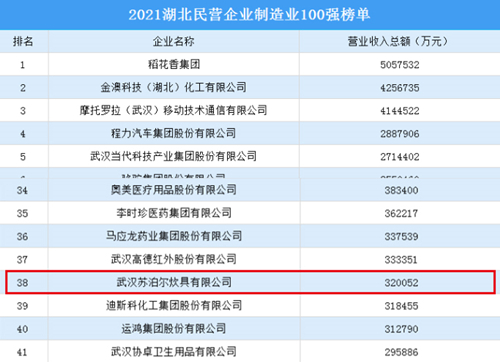Screen dimensions: 500x362
Task: Select 迪斯科化工集团股份有限公司 cell
Action: 174,305
